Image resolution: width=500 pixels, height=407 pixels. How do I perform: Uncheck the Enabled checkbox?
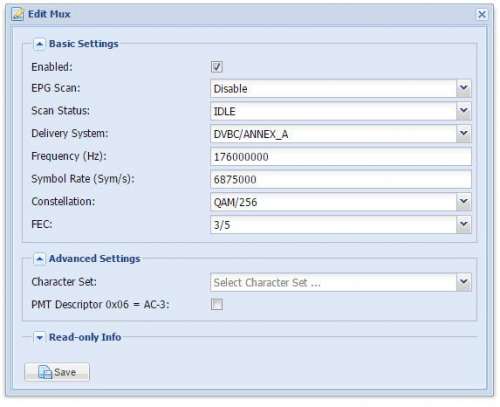(217, 67)
